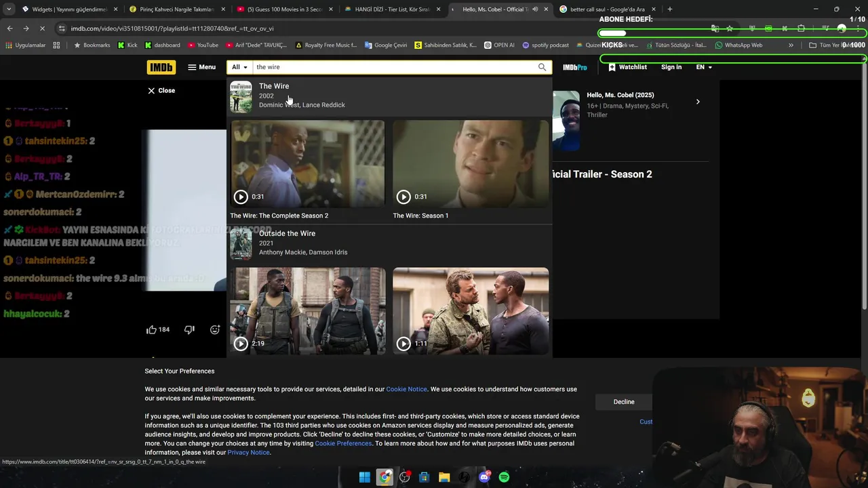The image size is (868, 488).
Task: Open the WhatsApp Web bookmark
Action: point(738,45)
